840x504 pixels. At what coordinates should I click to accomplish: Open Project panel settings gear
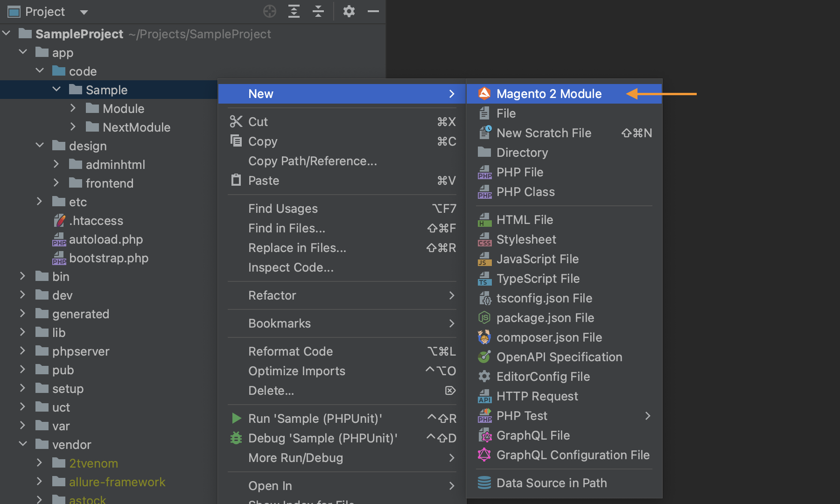coord(349,11)
